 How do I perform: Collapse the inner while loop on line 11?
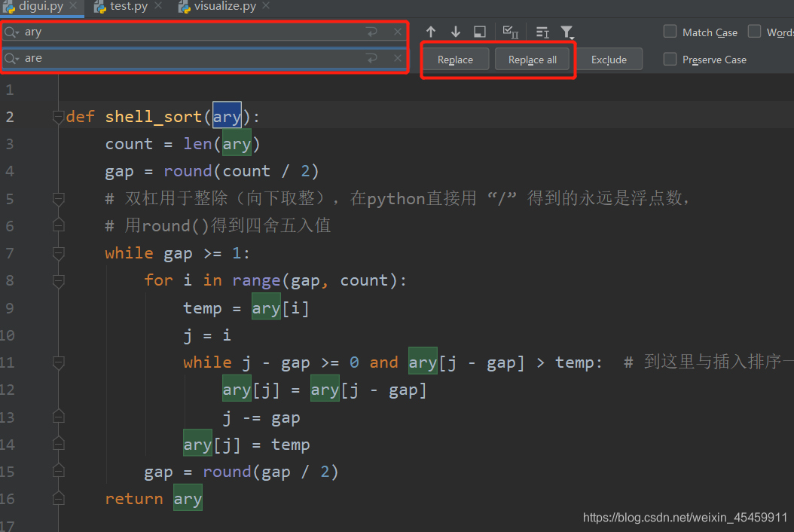tap(58, 362)
